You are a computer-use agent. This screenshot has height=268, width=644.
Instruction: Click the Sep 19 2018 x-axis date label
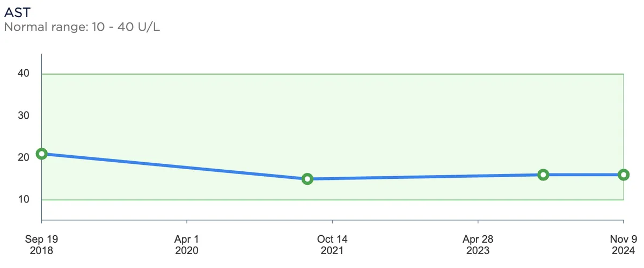pos(41,245)
